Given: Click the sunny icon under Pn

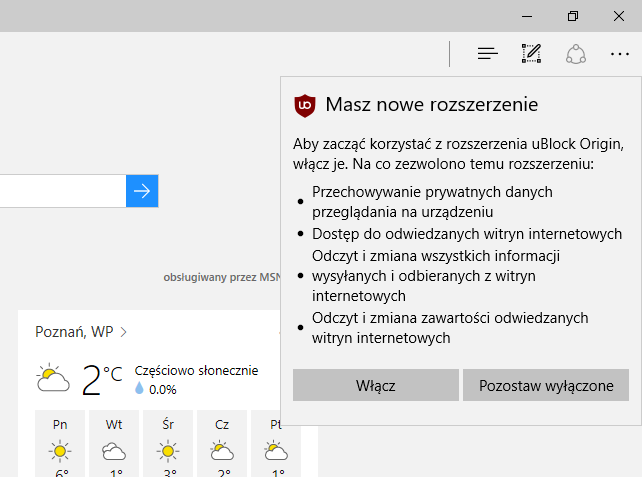Looking at the screenshot, I should (60, 451).
